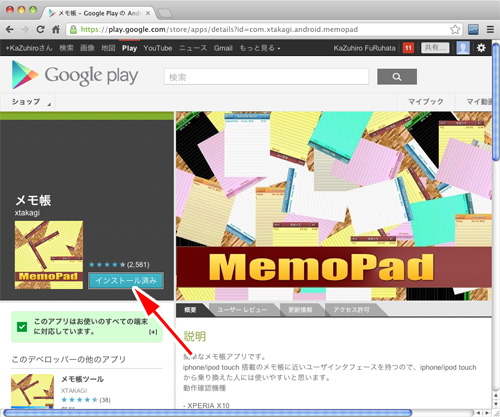Click the Google Play search field
The height and width of the screenshot is (417, 500).
266,77
